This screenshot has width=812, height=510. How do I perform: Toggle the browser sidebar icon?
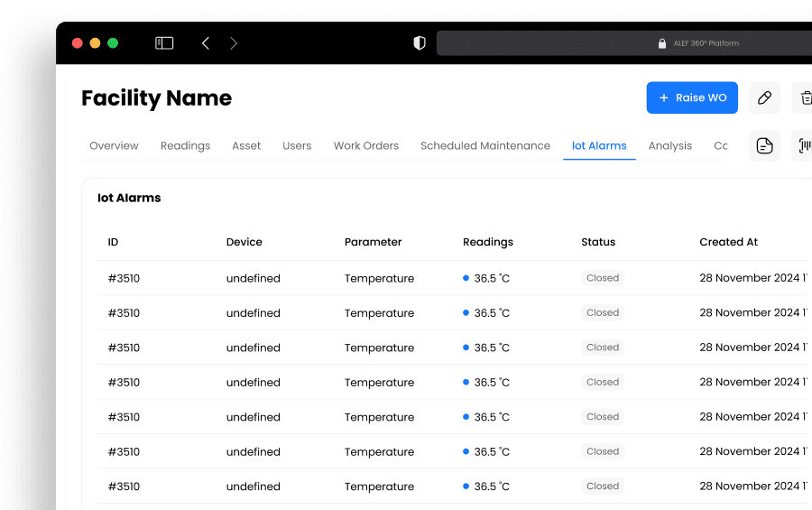coord(164,43)
